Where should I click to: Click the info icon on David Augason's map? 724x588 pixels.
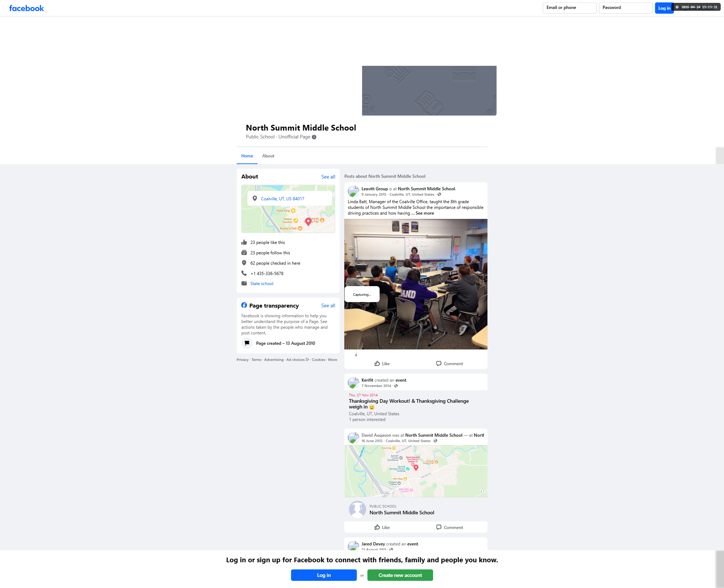point(481,491)
